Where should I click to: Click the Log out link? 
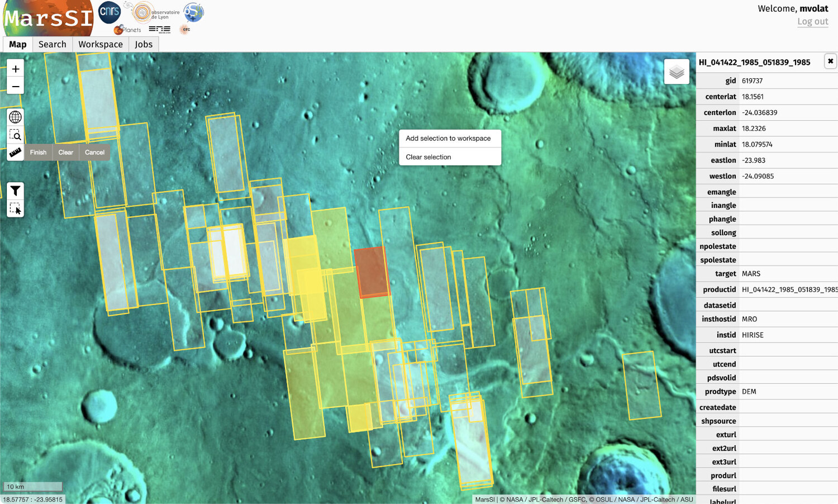click(x=812, y=22)
